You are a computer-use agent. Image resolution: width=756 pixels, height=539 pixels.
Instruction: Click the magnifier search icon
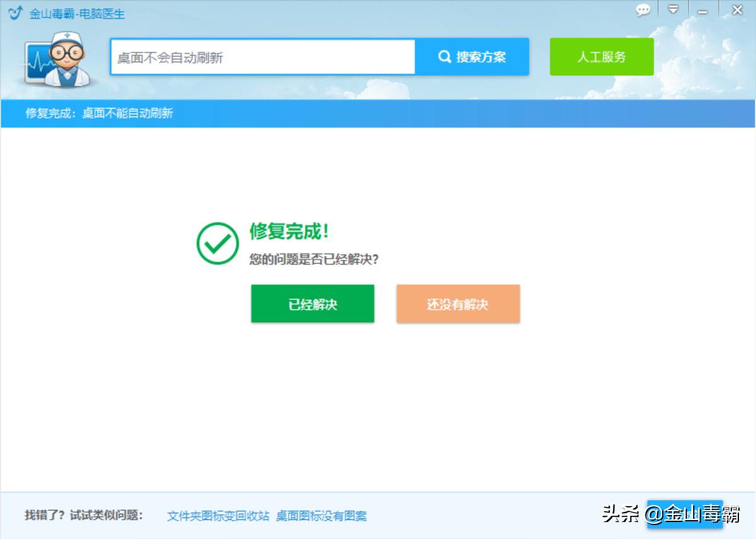445,56
